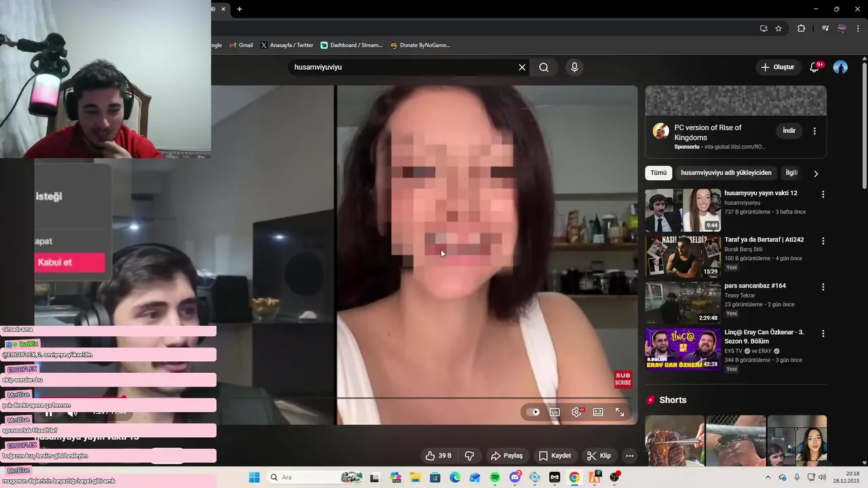Dislike the video with thumbs down
The width and height of the screenshot is (868, 488).
click(469, 455)
